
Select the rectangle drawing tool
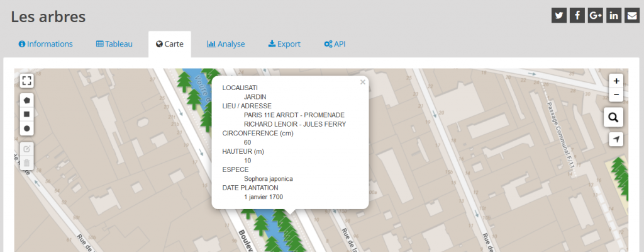[x=26, y=114]
